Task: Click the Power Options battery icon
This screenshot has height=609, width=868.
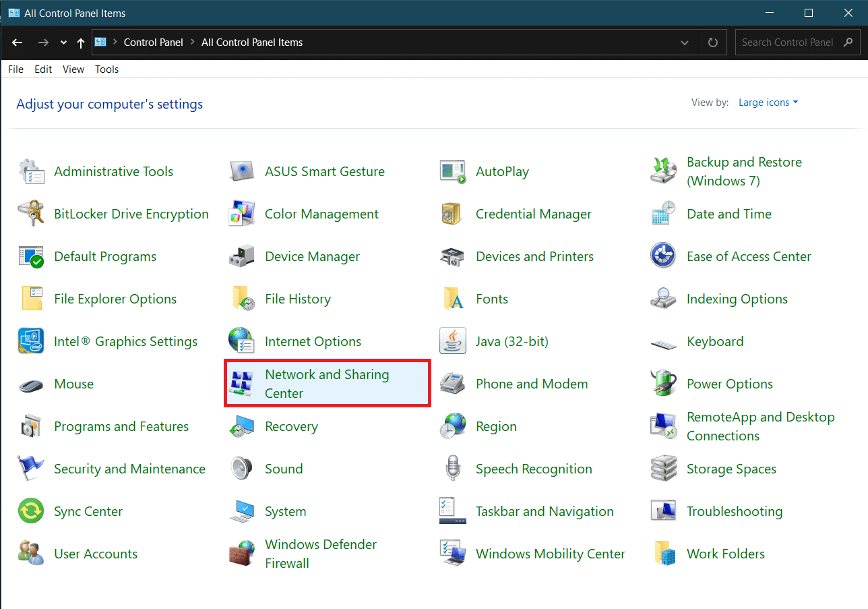Action: point(664,384)
